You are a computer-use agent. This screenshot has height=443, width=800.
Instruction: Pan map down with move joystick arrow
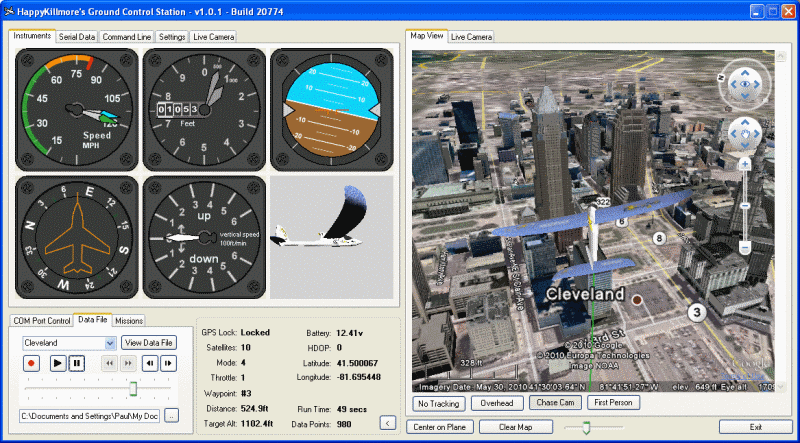[745, 145]
